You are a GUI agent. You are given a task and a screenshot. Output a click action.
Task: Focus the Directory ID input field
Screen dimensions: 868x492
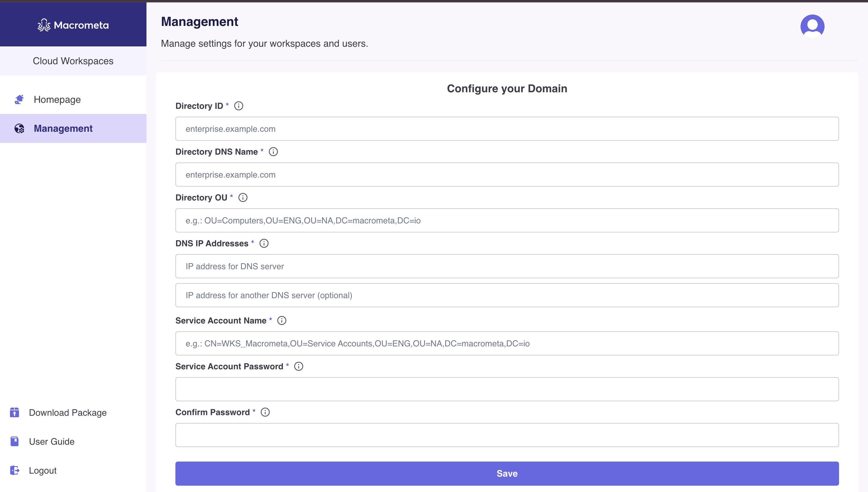507,129
